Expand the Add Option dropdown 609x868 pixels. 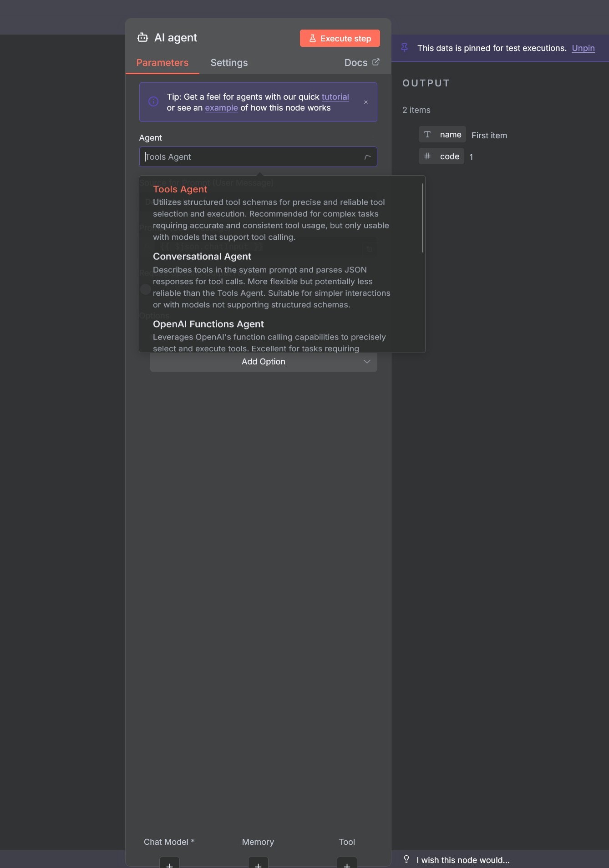[264, 362]
